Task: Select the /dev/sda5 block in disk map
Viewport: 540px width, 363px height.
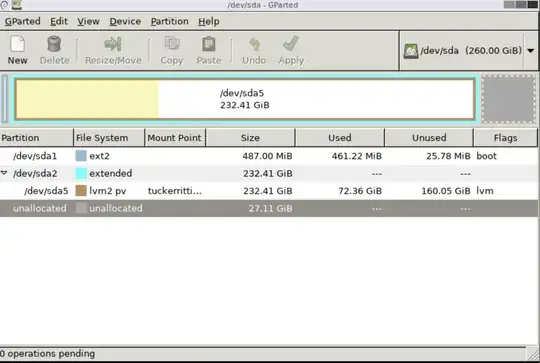Action: (x=245, y=99)
